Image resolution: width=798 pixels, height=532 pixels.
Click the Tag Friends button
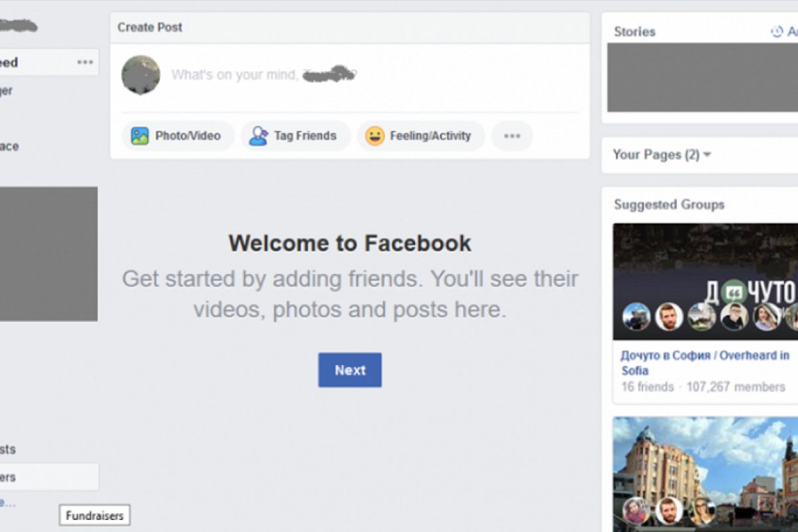[x=295, y=136]
